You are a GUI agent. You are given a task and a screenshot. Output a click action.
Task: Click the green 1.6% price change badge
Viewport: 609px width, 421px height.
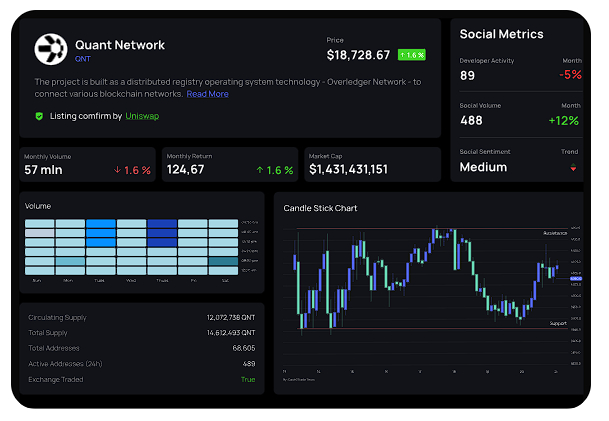tap(412, 55)
